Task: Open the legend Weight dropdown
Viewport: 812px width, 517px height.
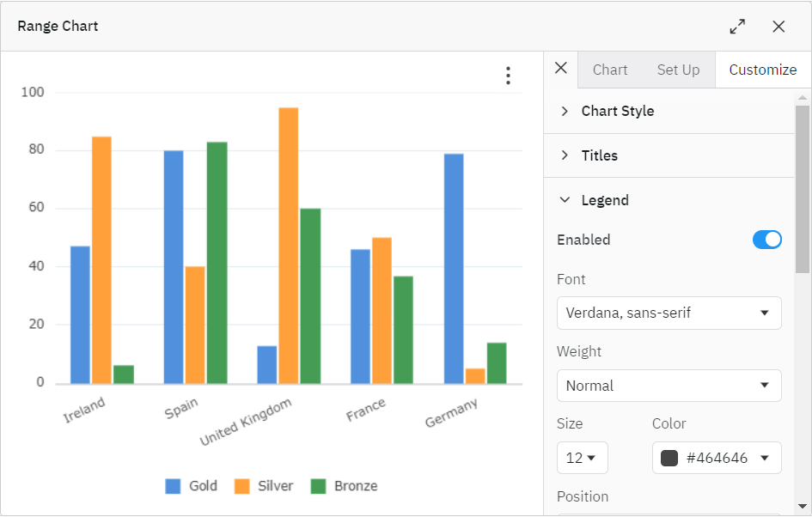Action: coord(669,386)
